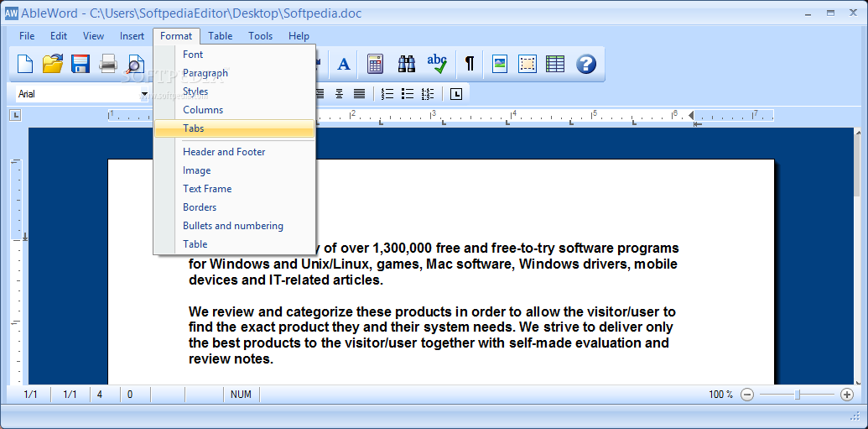Open Find with the binoculars icon
The width and height of the screenshot is (868, 429).
[x=407, y=65]
